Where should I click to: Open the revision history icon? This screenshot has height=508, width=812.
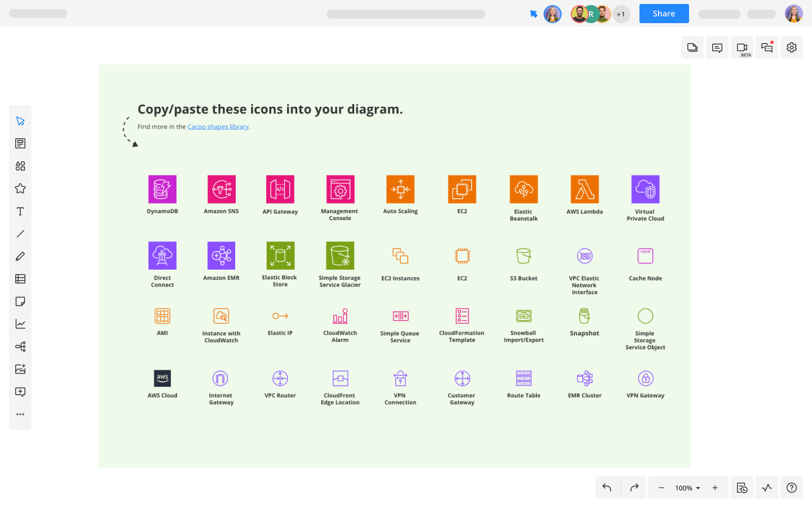click(x=742, y=488)
